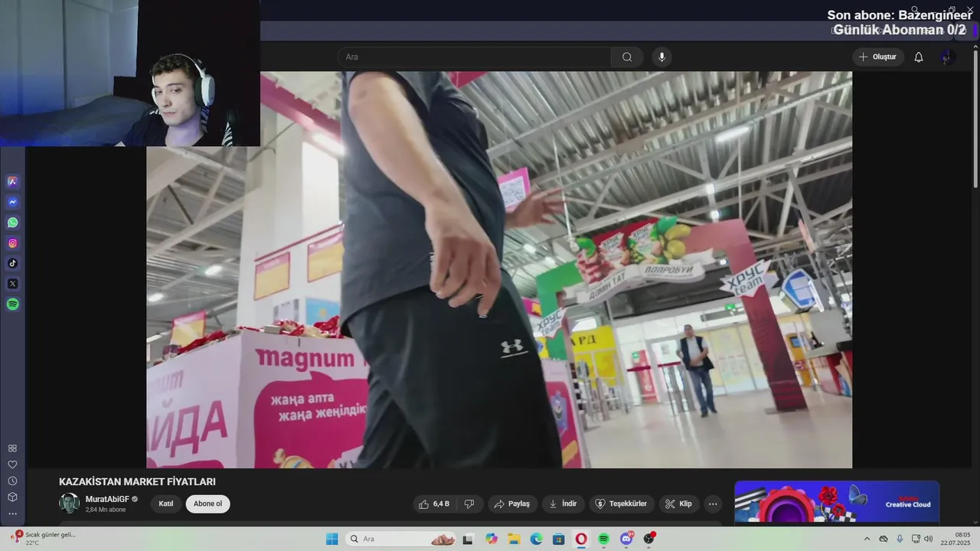Image resolution: width=980 pixels, height=551 pixels.
Task: Open the MuratAbiGF channel avatar
Action: click(69, 503)
